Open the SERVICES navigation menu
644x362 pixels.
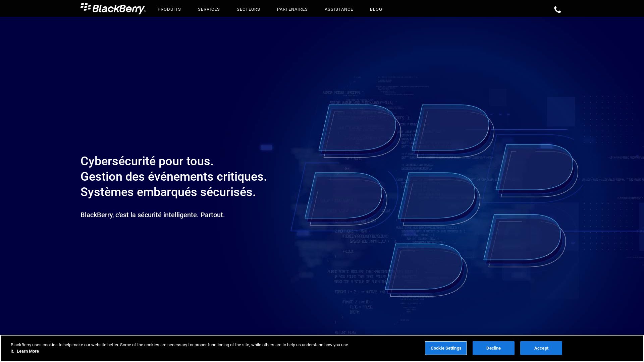[209, 9]
